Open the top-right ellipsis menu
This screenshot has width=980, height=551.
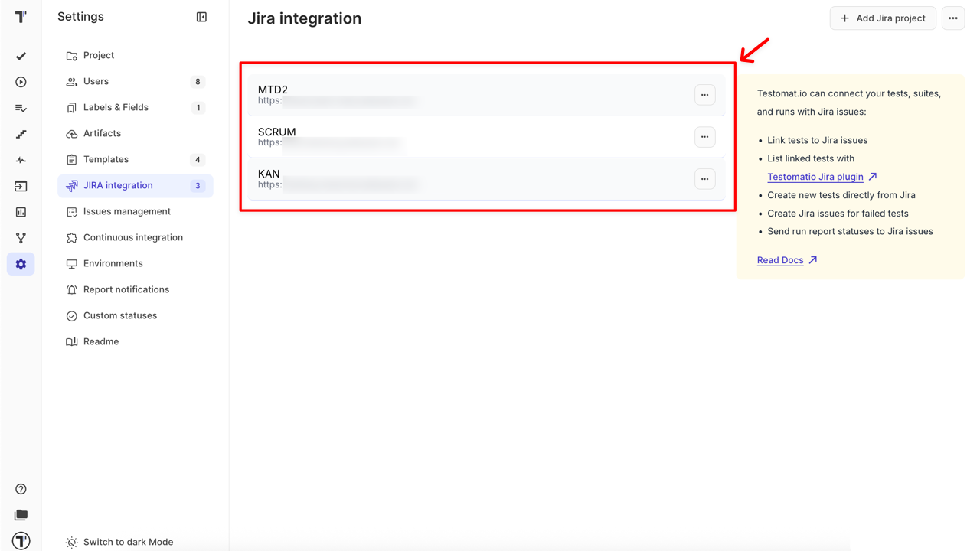(x=952, y=18)
